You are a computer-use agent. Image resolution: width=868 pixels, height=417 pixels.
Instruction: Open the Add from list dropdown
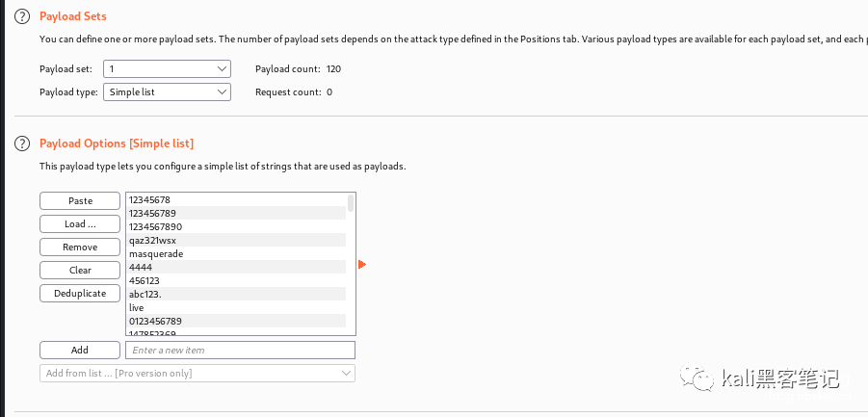coord(197,374)
